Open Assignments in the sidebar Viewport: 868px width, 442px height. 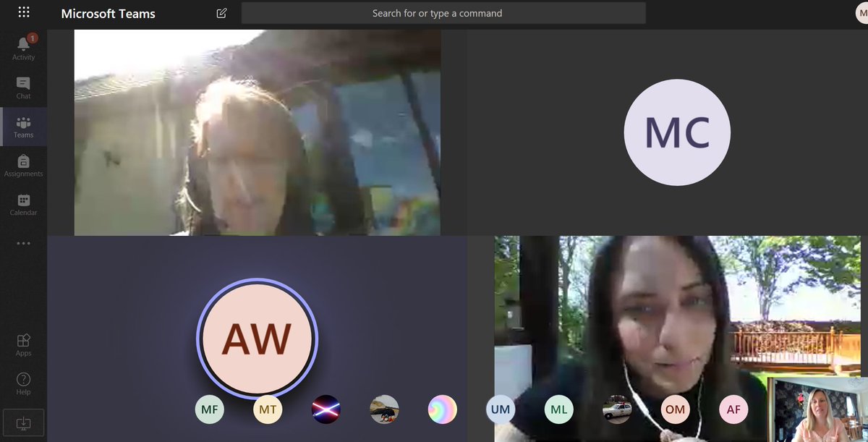point(24,165)
